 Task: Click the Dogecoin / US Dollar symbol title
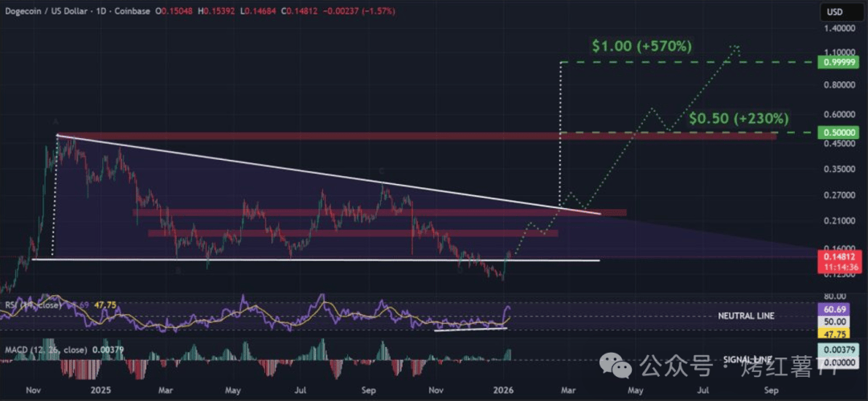point(50,10)
